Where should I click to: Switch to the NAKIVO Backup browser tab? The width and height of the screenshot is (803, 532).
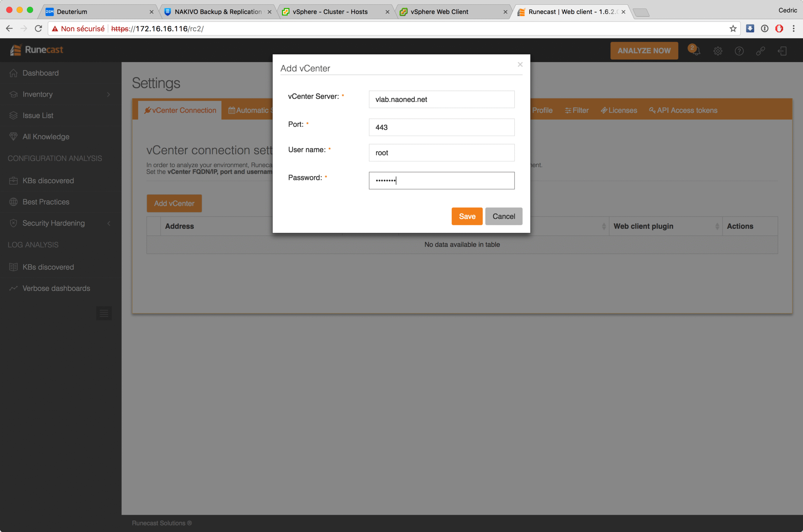[217, 12]
